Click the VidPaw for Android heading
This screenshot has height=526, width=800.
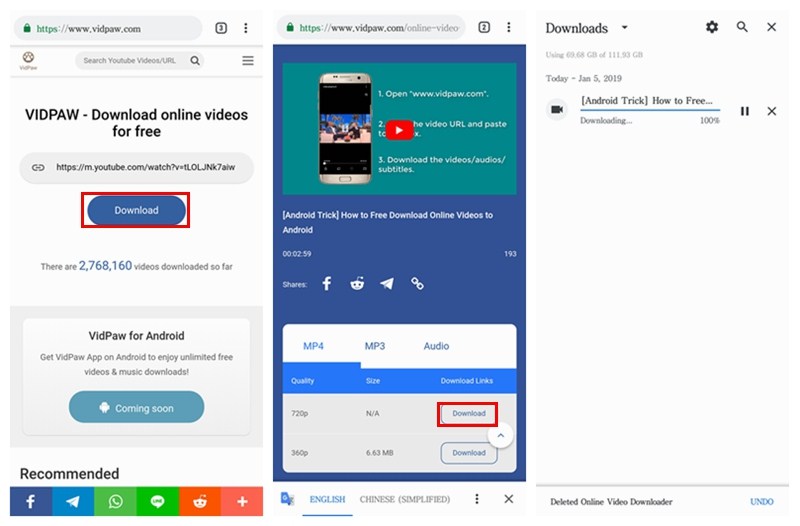(136, 336)
